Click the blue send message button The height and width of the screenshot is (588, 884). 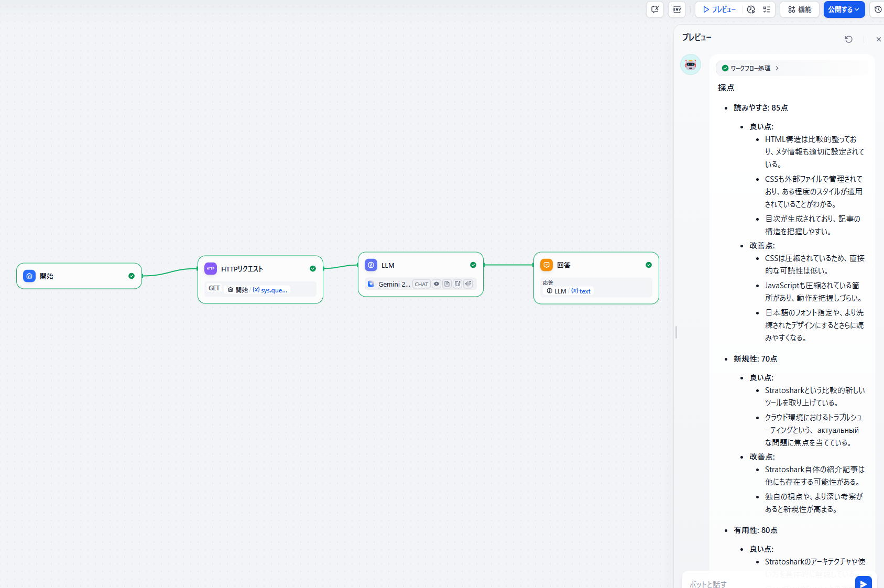coord(863,583)
